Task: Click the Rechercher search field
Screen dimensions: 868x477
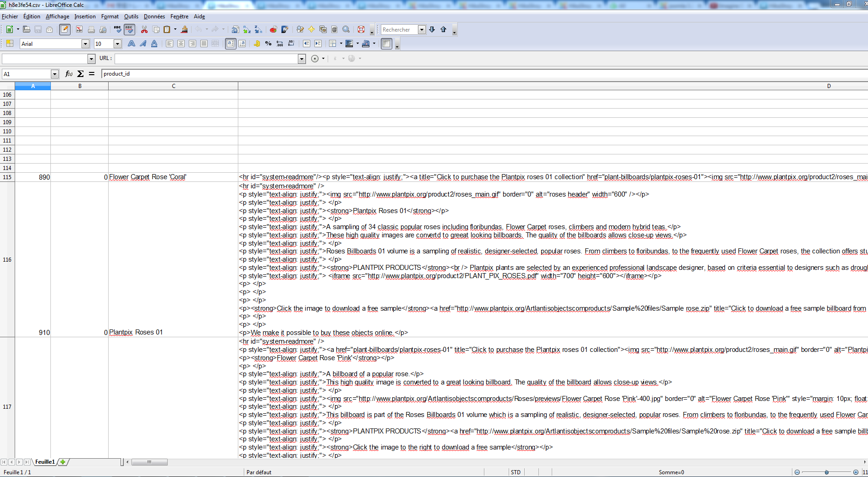Action: point(399,30)
